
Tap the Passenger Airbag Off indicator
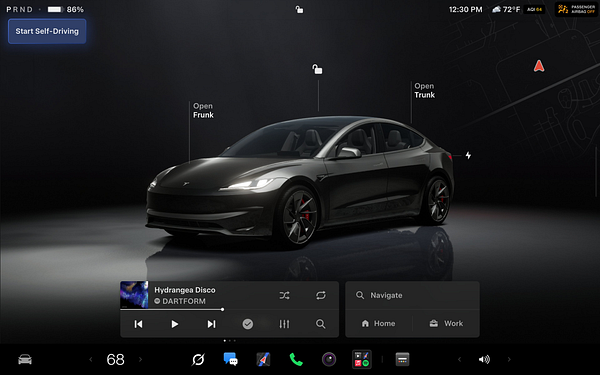577,9
